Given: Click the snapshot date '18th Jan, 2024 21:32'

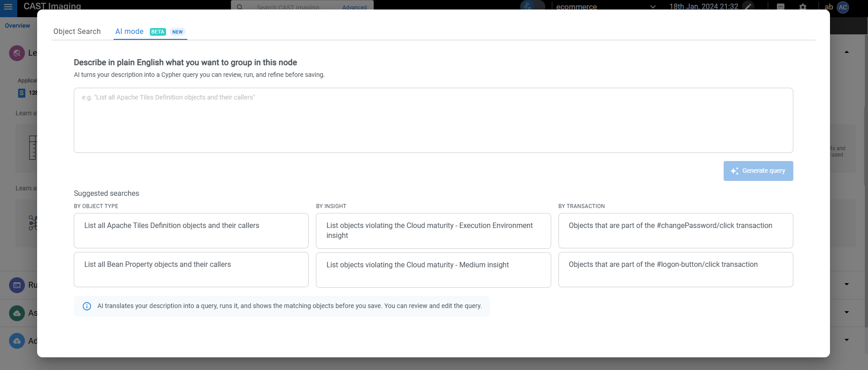Looking at the screenshot, I should point(704,7).
